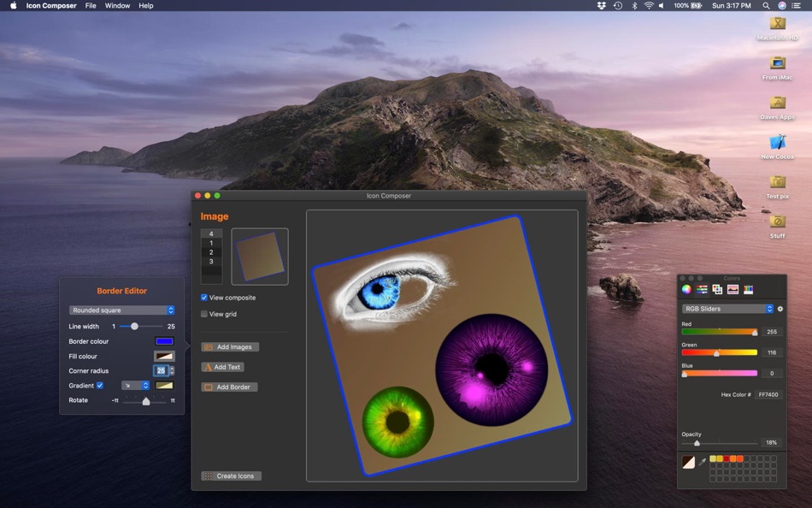Select layer 2 in the image list

(211, 252)
